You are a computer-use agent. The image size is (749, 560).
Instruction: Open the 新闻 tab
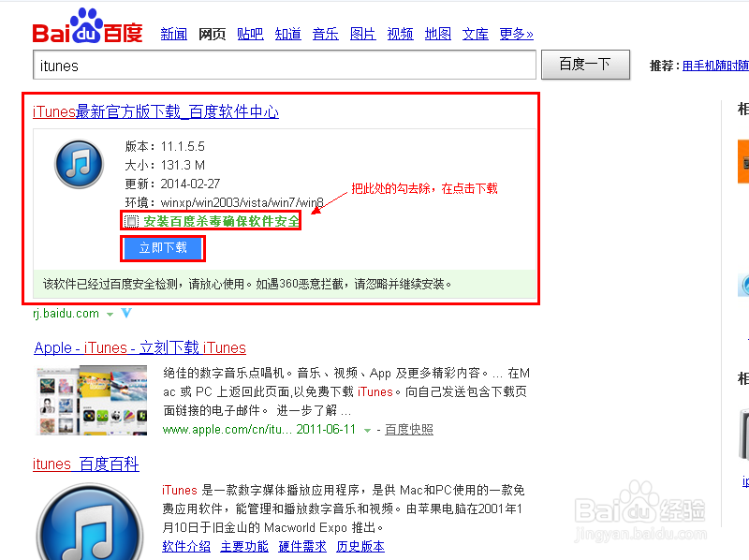click(x=174, y=34)
